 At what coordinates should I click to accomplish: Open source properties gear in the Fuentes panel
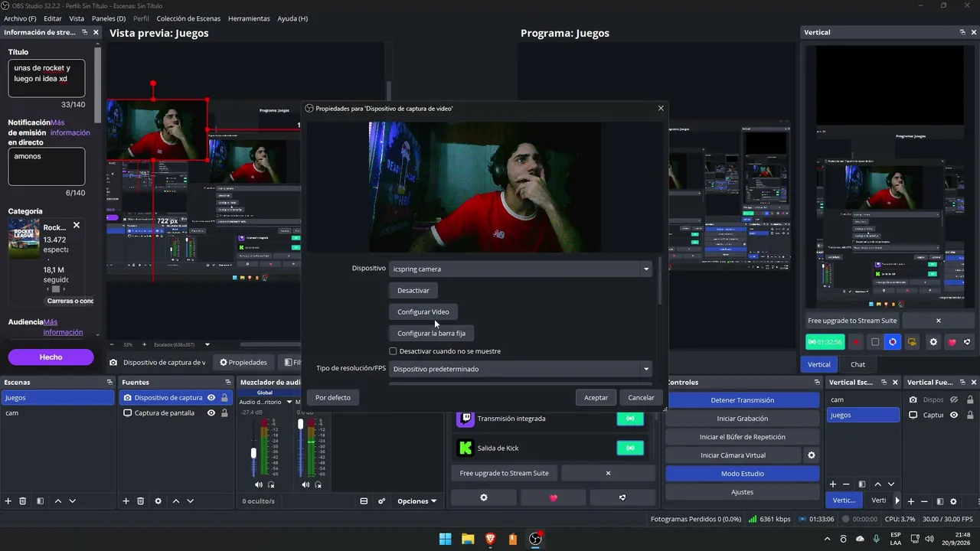coord(158,501)
